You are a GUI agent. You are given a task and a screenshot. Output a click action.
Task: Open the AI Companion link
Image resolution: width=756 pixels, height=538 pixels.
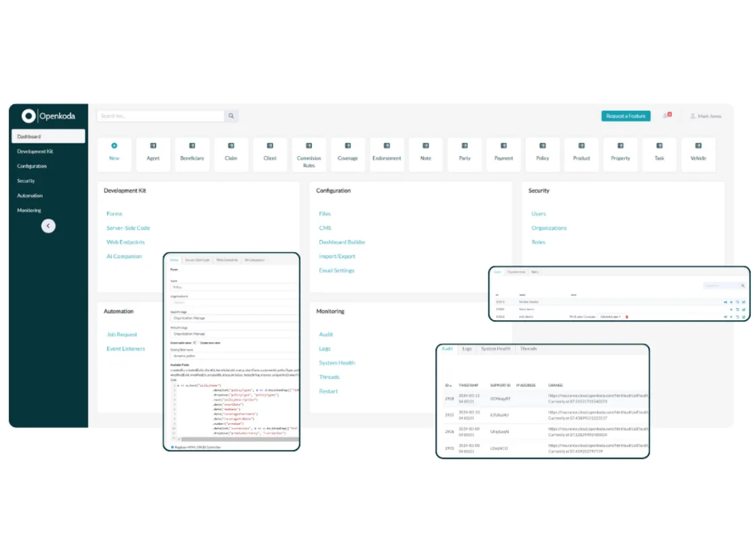point(124,256)
